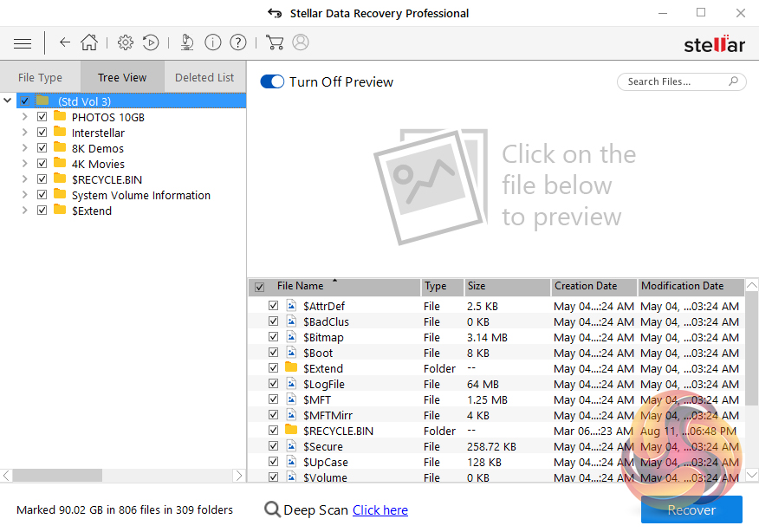Click the user account icon
The height and width of the screenshot is (532, 759).
tap(301, 42)
